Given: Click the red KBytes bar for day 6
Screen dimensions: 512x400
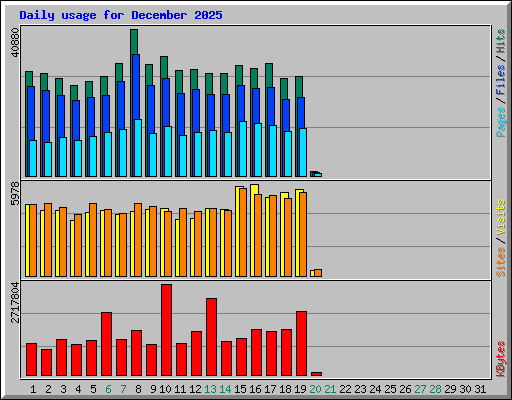Looking at the screenshot, I should pos(106,344).
